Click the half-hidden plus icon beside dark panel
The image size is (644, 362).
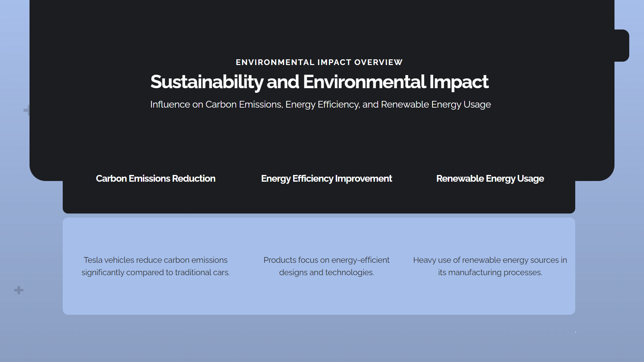pos(26,110)
